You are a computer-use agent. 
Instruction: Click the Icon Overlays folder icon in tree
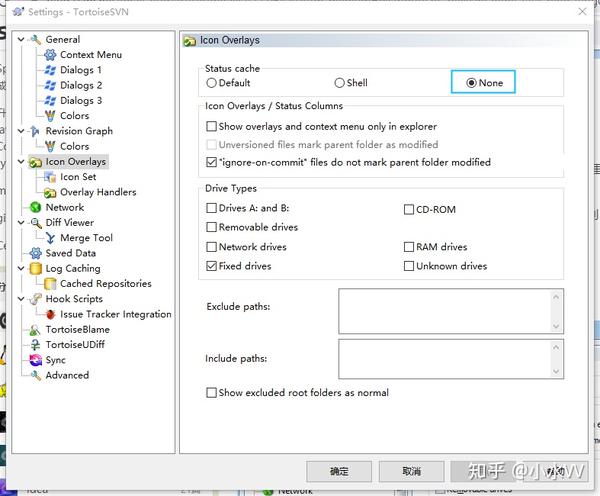tap(36, 162)
